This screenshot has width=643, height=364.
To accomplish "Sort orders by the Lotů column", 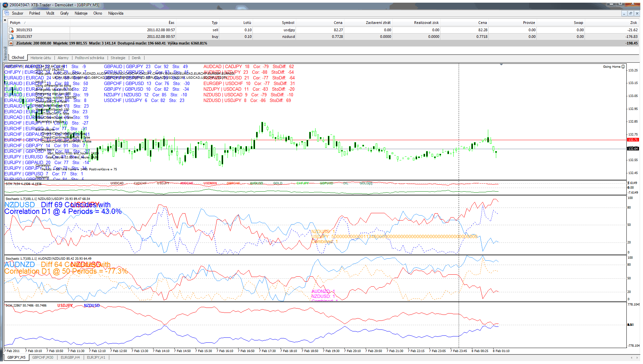I will 247,23.
